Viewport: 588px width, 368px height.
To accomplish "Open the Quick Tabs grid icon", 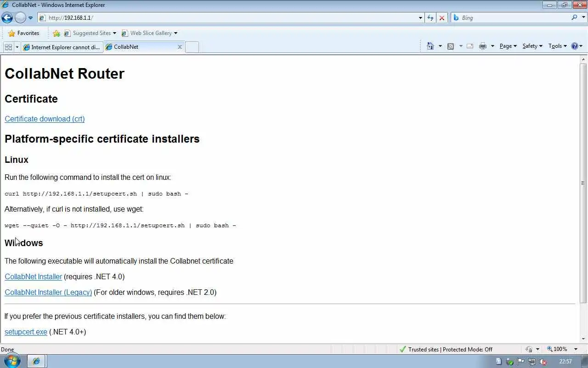I will pyautogui.click(x=8, y=47).
